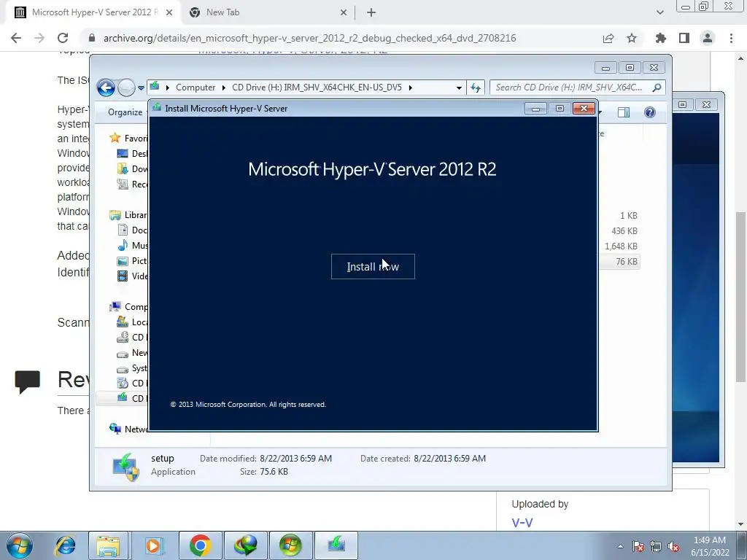Toggle Chrome side panel icon
This screenshot has width=747, height=560.
pyautogui.click(x=684, y=38)
